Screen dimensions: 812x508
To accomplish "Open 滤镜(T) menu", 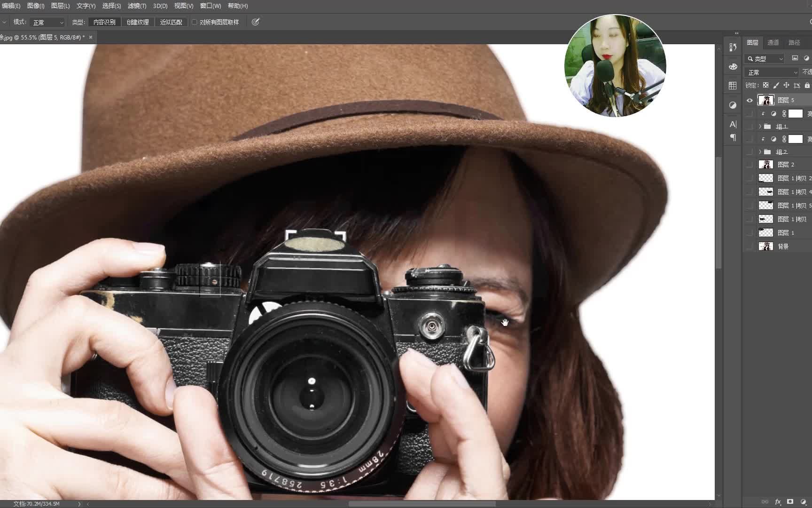I will (x=137, y=6).
